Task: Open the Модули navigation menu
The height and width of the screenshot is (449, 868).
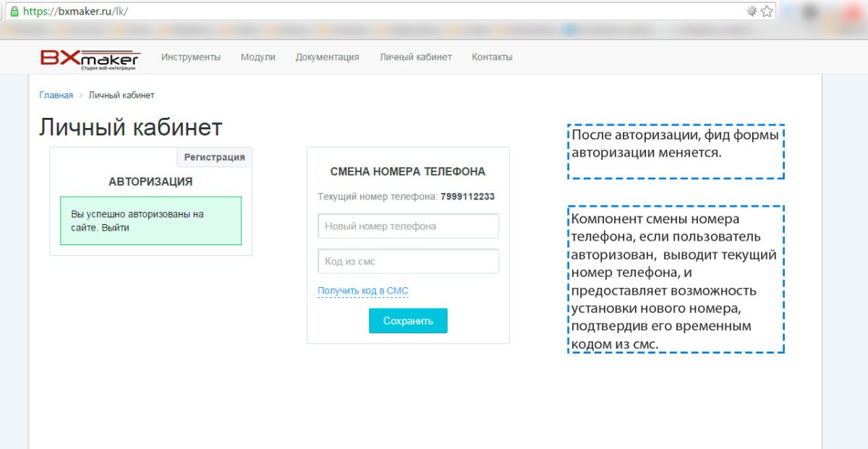Action: 258,57
